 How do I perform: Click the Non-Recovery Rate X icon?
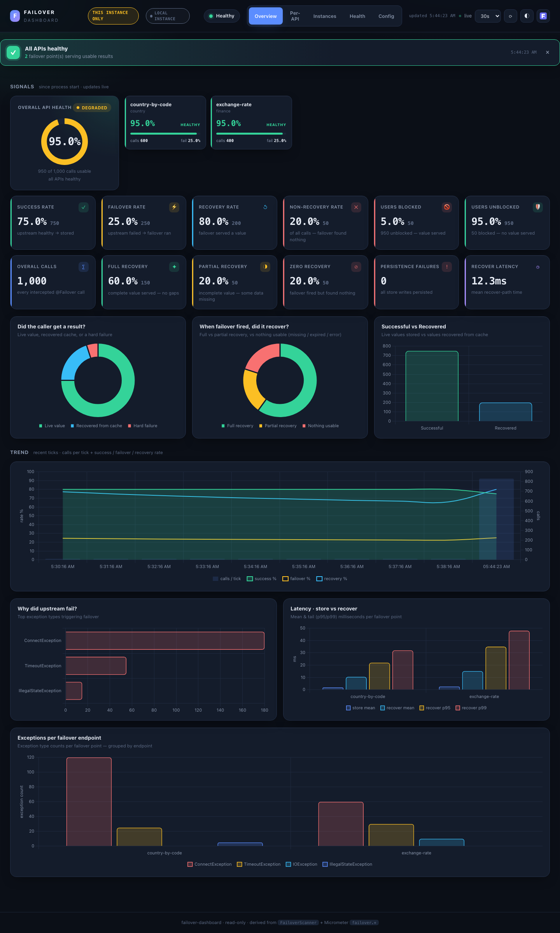356,207
